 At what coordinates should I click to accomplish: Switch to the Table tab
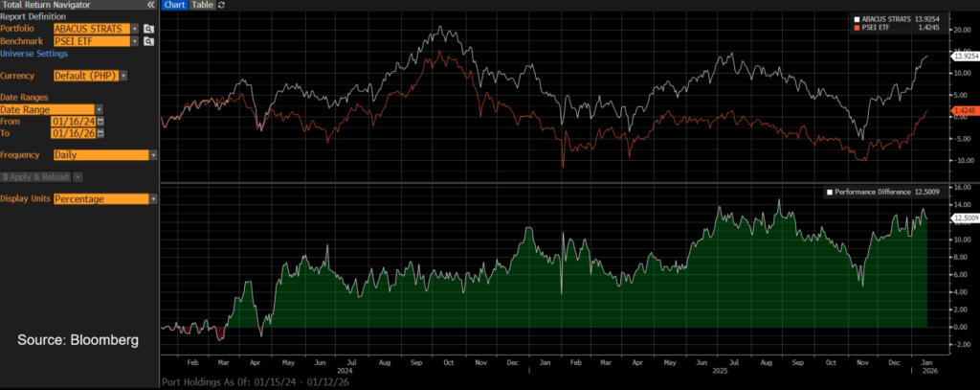point(202,5)
